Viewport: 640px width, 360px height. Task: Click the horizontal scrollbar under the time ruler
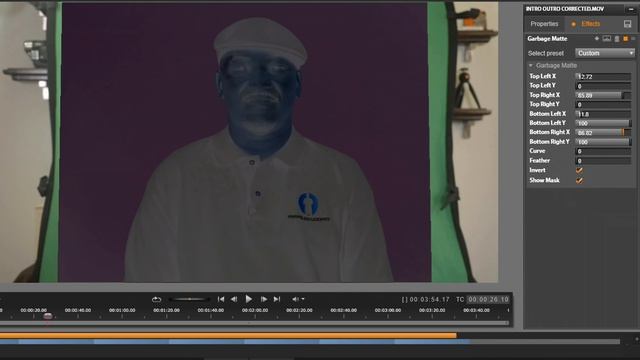coord(254,323)
